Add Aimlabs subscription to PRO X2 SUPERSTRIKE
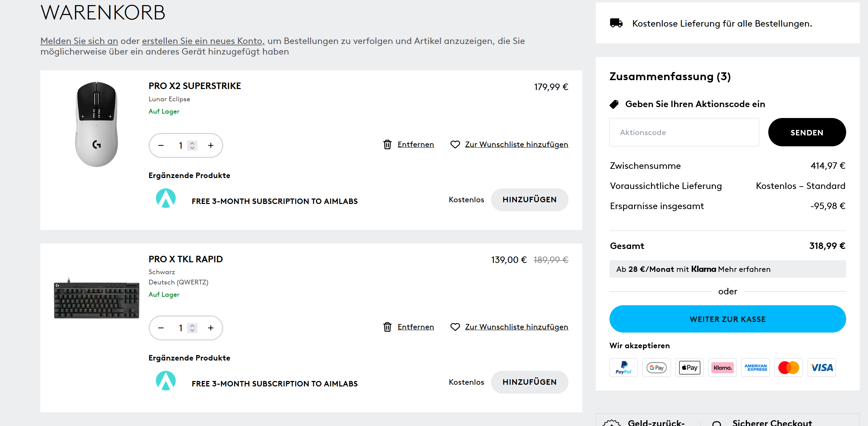Image resolution: width=868 pixels, height=426 pixels. [x=529, y=200]
